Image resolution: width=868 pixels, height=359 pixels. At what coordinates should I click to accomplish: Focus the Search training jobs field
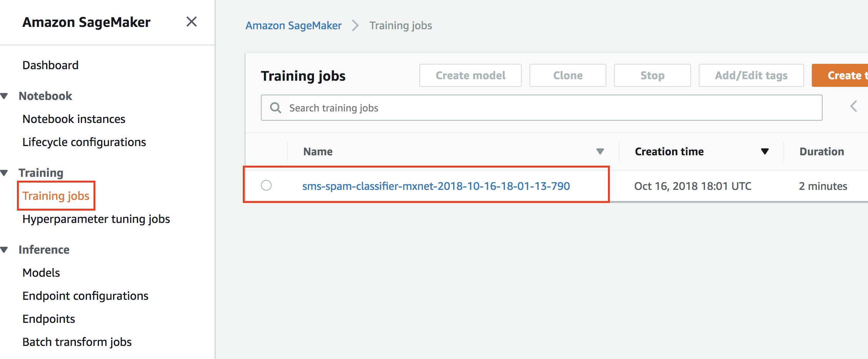(542, 108)
